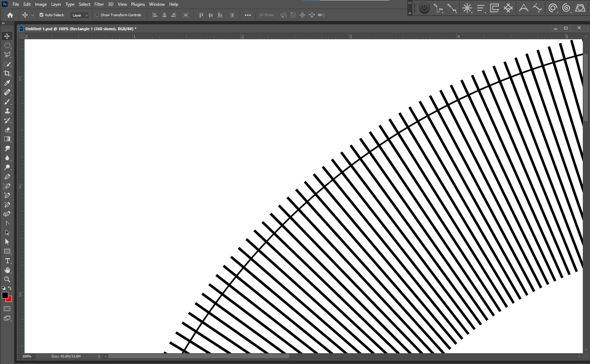The width and height of the screenshot is (590, 364).
Task: Open the Filter menu
Action: point(99,4)
